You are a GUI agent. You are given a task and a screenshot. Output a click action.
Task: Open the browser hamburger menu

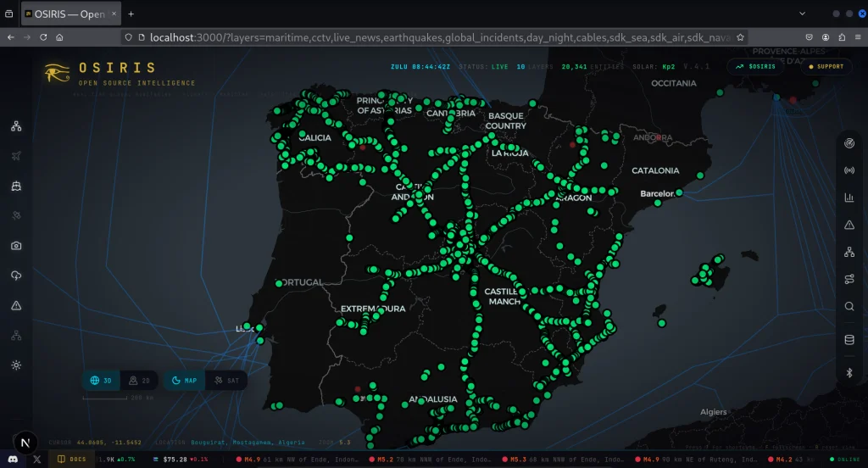click(858, 37)
